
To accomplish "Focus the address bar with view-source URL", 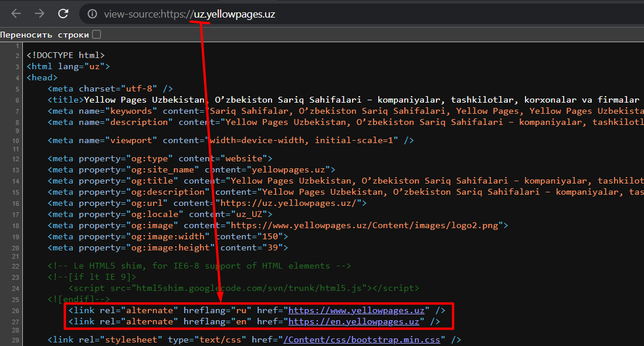I will (x=361, y=14).
